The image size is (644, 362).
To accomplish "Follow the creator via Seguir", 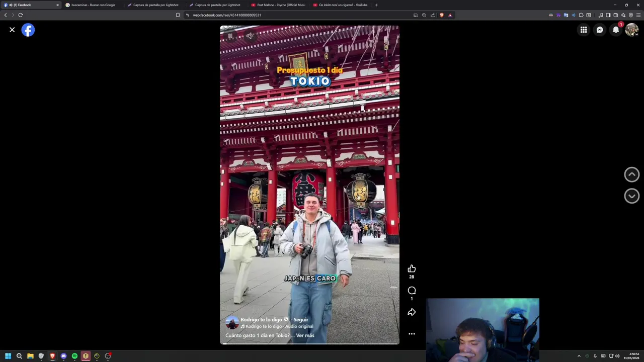I will pos(301,320).
